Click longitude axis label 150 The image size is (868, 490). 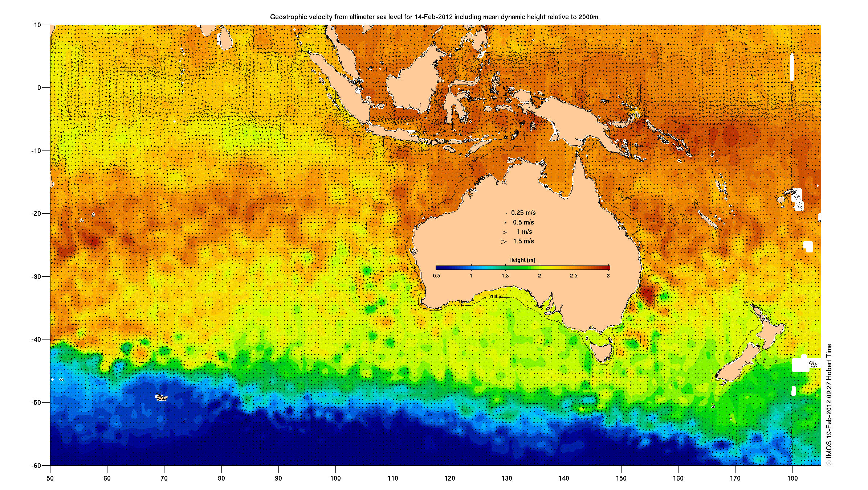[621, 478]
